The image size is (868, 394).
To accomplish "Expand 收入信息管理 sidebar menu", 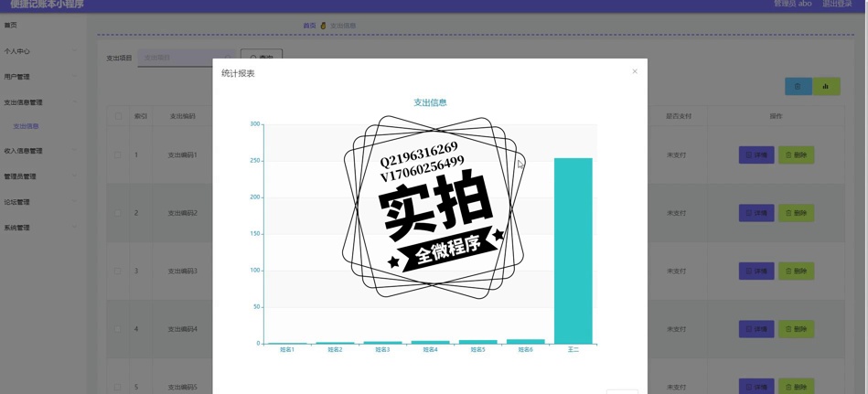I will 41,151.
